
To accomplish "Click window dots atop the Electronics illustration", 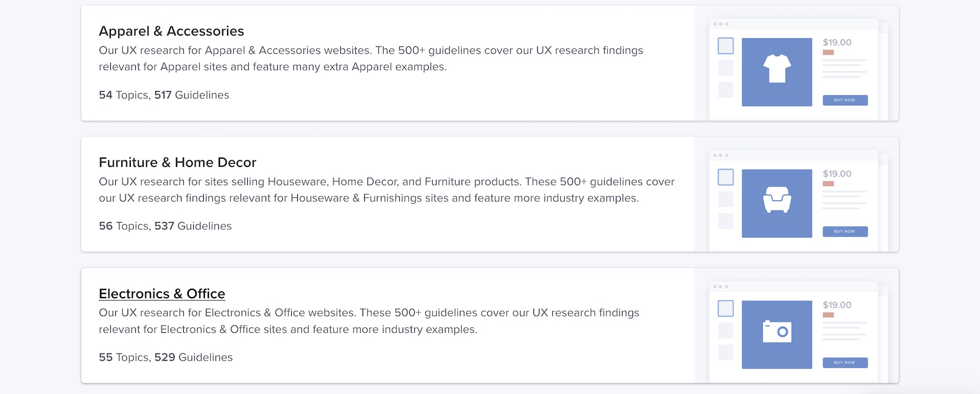I will click(721, 287).
